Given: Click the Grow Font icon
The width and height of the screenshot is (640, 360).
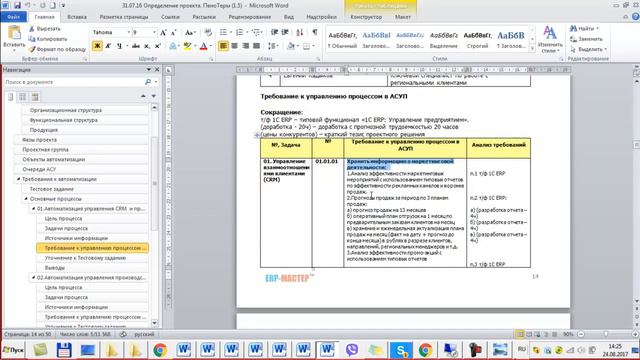Looking at the screenshot, I should tap(163, 33).
